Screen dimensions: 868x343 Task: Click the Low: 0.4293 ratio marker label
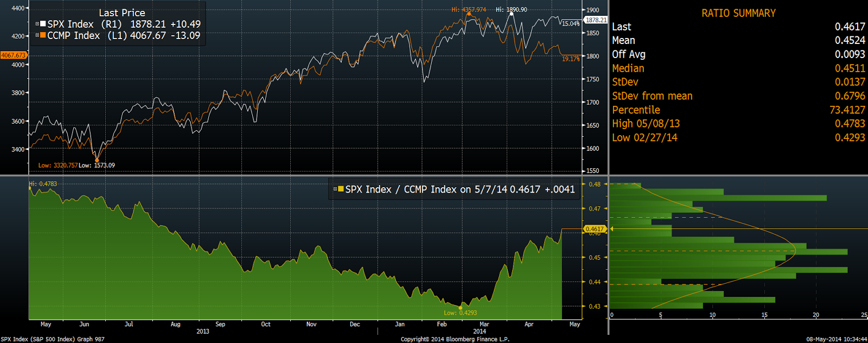pos(460,313)
